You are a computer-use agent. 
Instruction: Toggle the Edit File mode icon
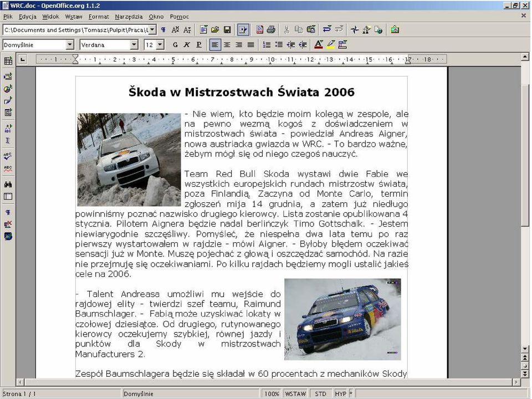click(x=243, y=30)
